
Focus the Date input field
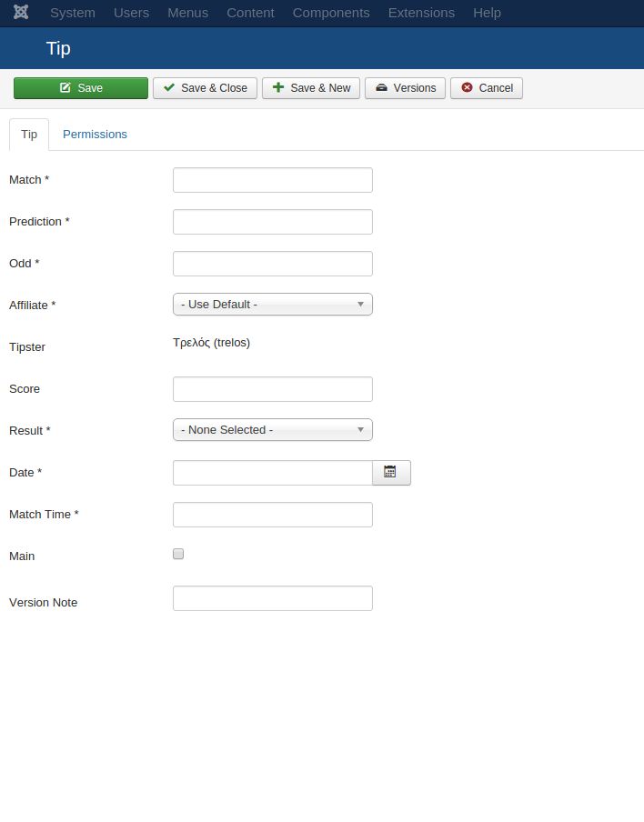coord(273,473)
